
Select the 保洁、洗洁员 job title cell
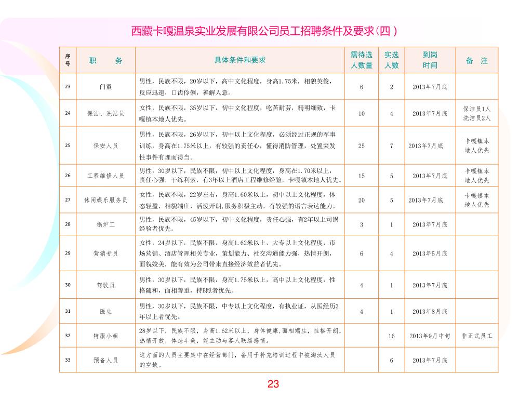[x=105, y=113]
